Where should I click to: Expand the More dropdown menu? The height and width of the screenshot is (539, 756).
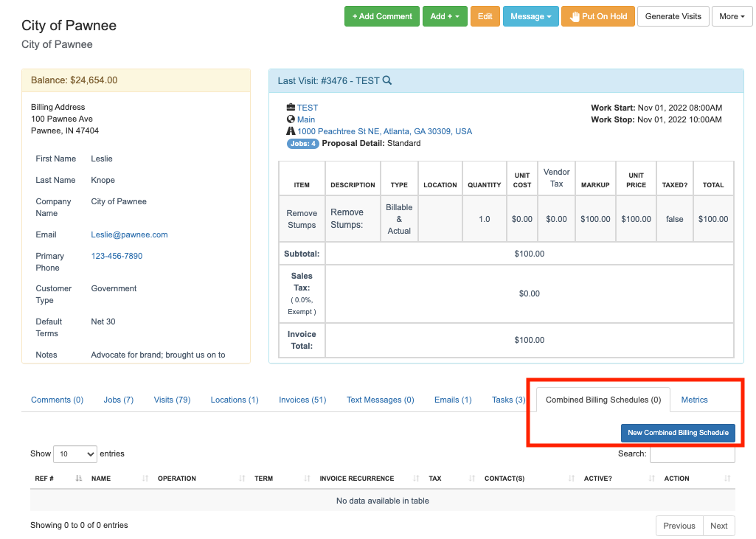click(x=732, y=16)
